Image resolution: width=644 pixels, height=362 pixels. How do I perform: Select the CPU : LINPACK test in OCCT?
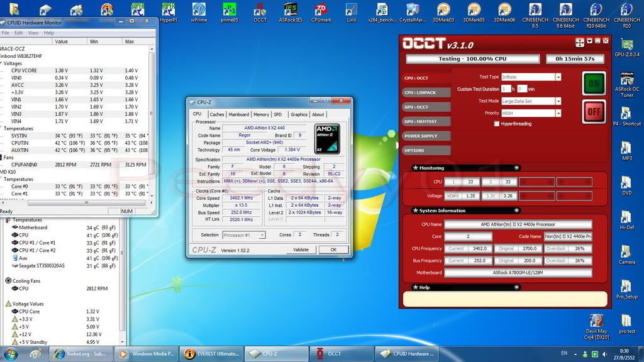[426, 92]
